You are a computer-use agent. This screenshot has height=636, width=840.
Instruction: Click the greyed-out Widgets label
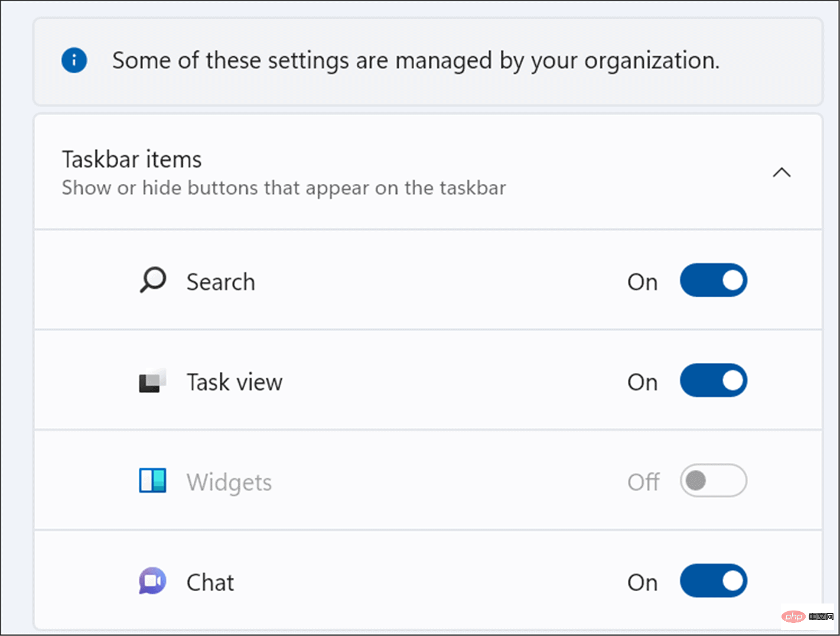[x=229, y=483]
